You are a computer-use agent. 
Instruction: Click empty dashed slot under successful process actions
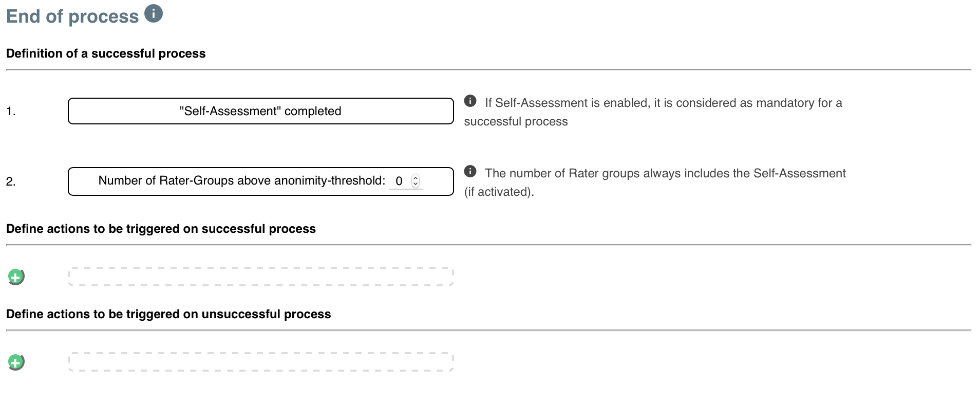click(261, 277)
